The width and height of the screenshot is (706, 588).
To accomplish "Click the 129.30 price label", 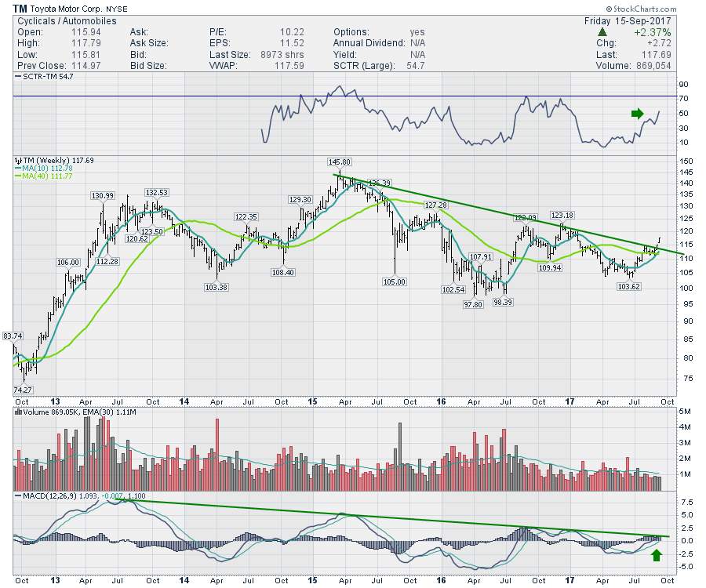I will coord(300,200).
